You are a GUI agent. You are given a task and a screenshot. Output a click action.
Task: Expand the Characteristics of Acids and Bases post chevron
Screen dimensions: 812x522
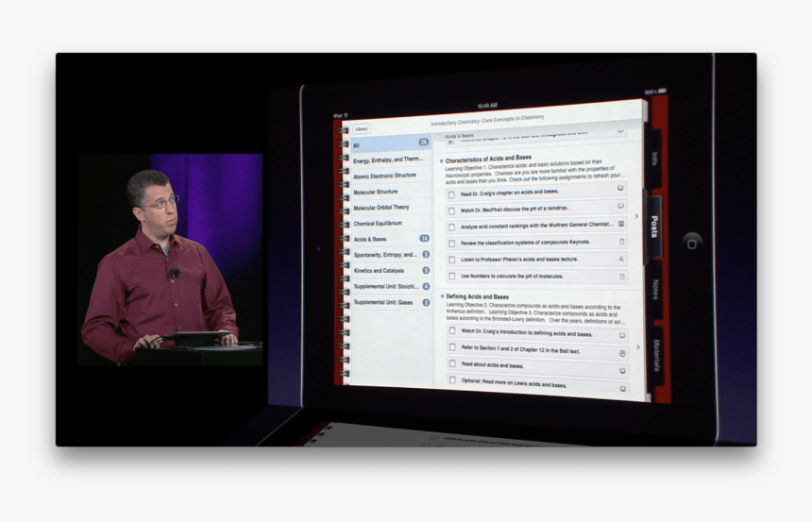pyautogui.click(x=636, y=216)
